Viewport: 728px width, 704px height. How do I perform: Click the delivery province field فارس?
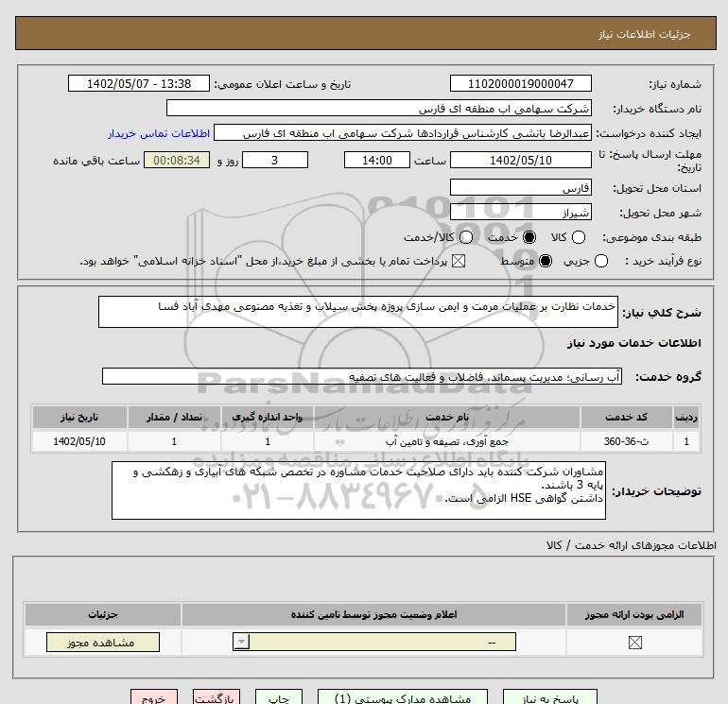click(520, 187)
